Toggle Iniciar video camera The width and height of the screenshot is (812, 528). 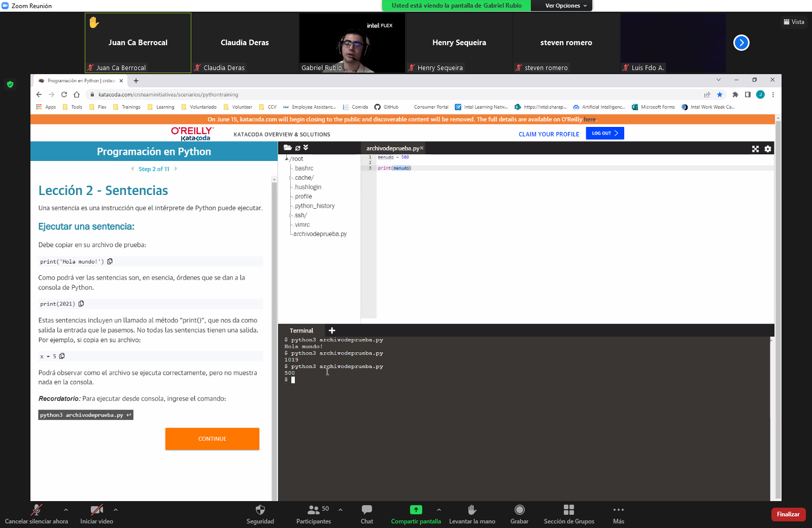click(x=96, y=510)
